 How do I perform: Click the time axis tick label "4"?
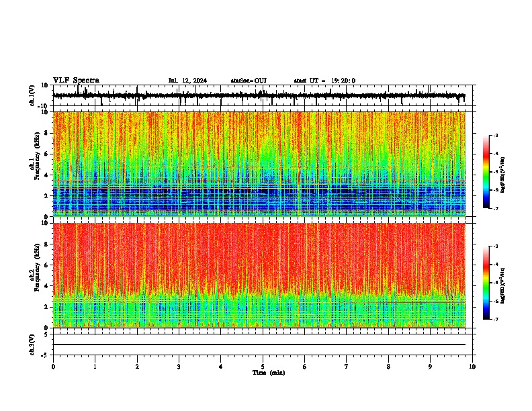point(221,367)
